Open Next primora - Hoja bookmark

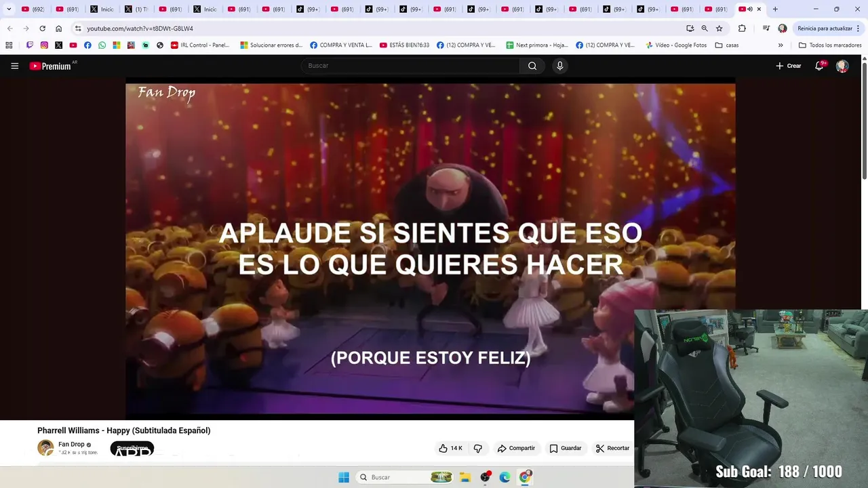537,45
